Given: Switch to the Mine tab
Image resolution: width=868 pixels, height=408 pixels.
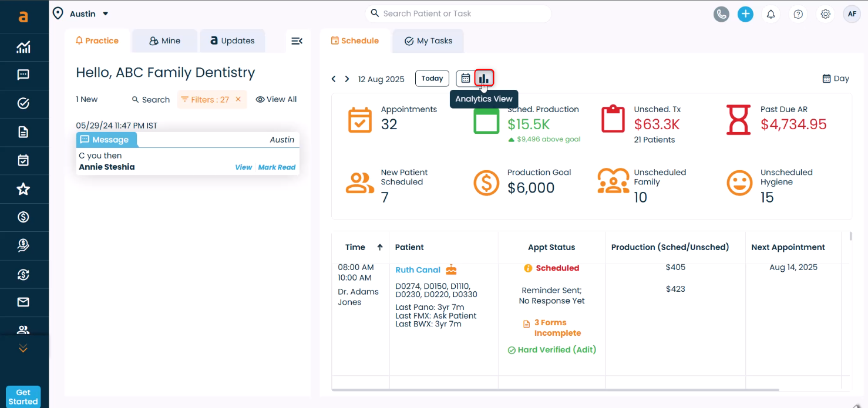Looking at the screenshot, I should (x=164, y=41).
